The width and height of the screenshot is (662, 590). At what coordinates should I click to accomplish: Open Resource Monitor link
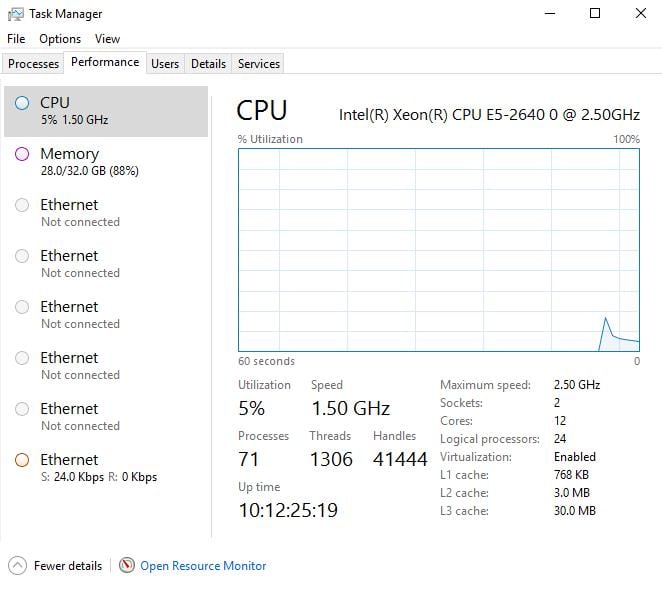(x=203, y=566)
